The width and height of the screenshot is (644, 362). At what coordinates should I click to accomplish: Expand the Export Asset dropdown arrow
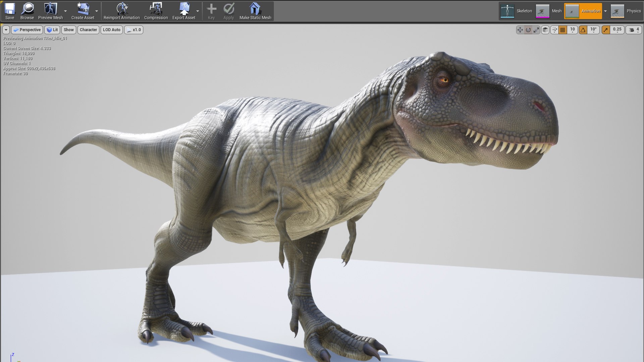(198, 11)
